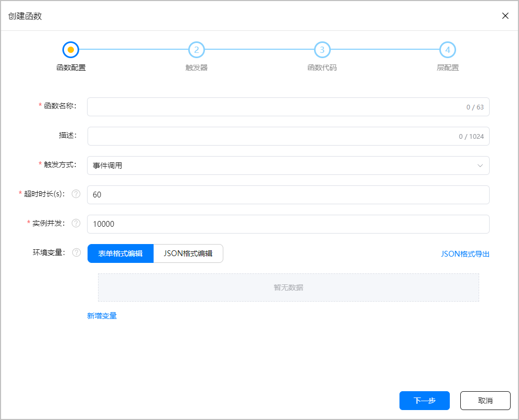The image size is (519, 420).
Task: Click help icon next to 实例并发
Action: pyautogui.click(x=76, y=223)
